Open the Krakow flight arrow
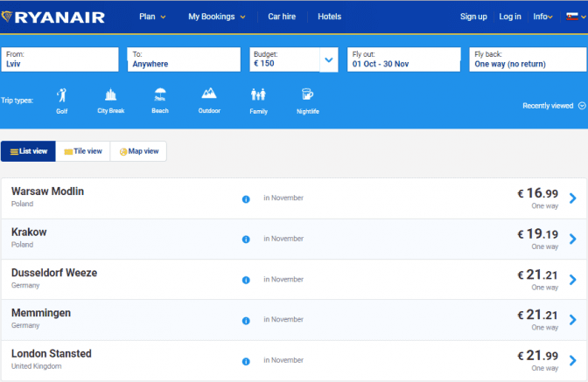 pos(573,239)
